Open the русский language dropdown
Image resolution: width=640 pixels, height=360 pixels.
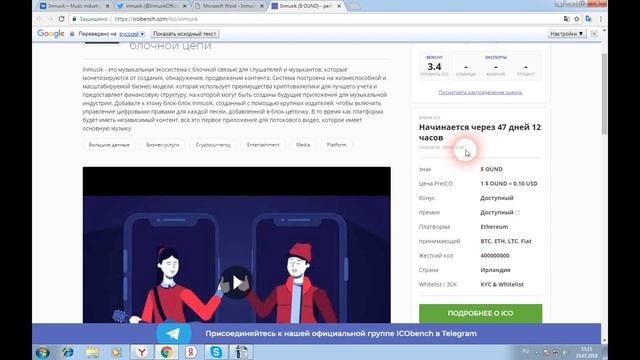coord(131,34)
